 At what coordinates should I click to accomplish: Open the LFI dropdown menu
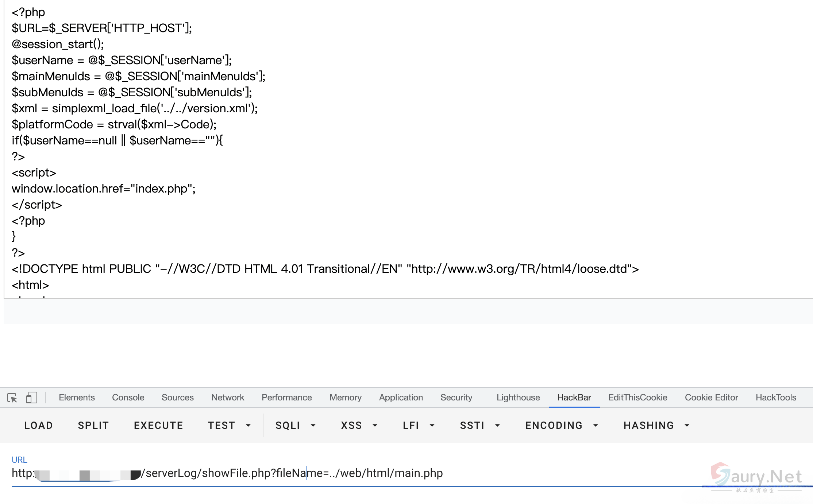(x=419, y=425)
